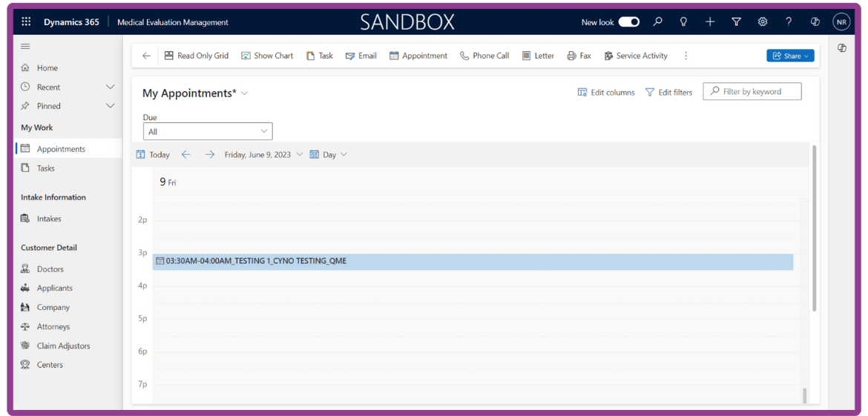Screen dimensions: 868x416
Task: Toggle the New look switch
Action: pyautogui.click(x=628, y=22)
